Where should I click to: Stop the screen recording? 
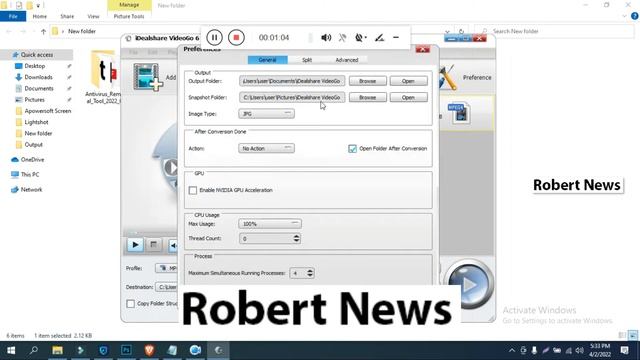(x=236, y=38)
